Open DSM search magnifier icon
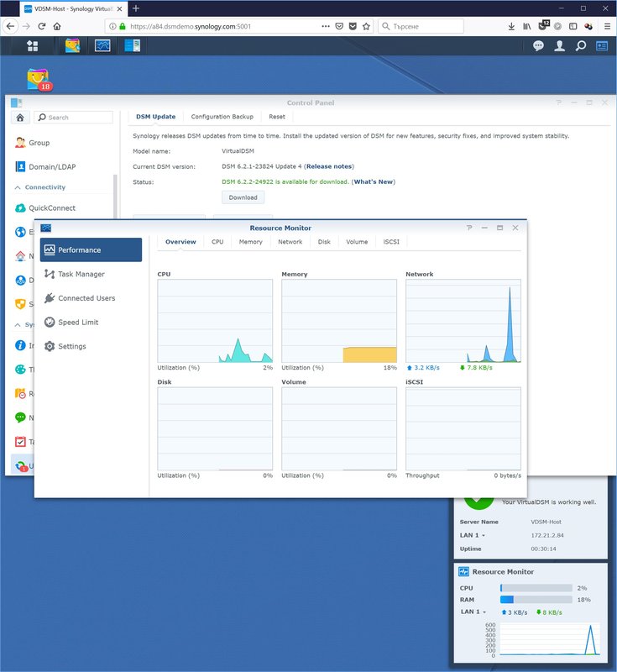 581,45
